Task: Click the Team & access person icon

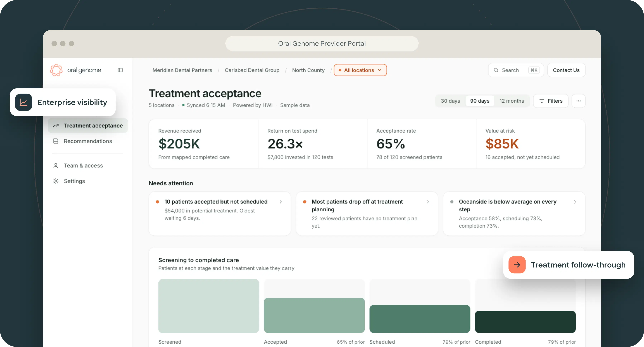Action: pyautogui.click(x=56, y=166)
